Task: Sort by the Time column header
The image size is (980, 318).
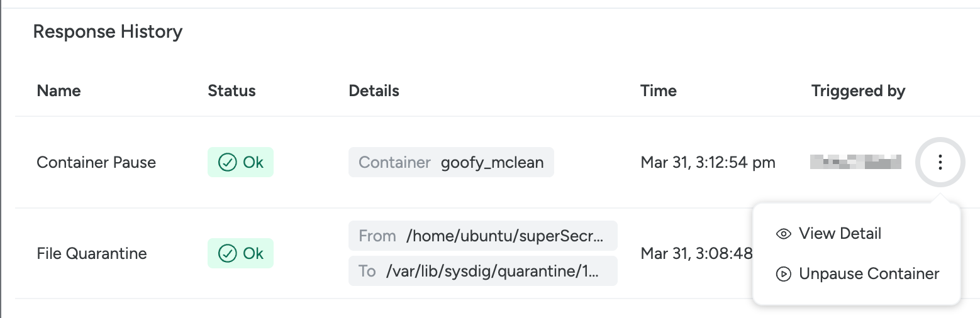Action: 659,90
